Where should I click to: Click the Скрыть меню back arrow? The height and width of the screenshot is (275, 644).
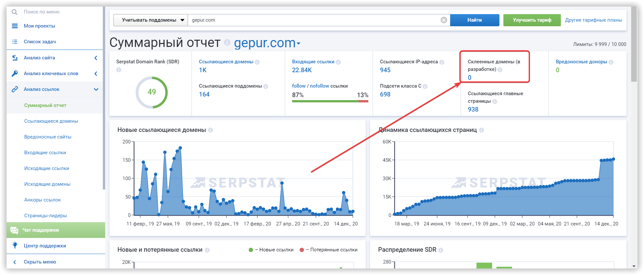(14, 262)
